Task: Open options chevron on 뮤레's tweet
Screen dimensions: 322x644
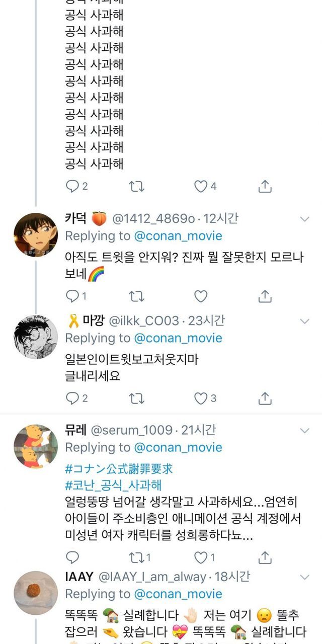Action: click(x=304, y=431)
